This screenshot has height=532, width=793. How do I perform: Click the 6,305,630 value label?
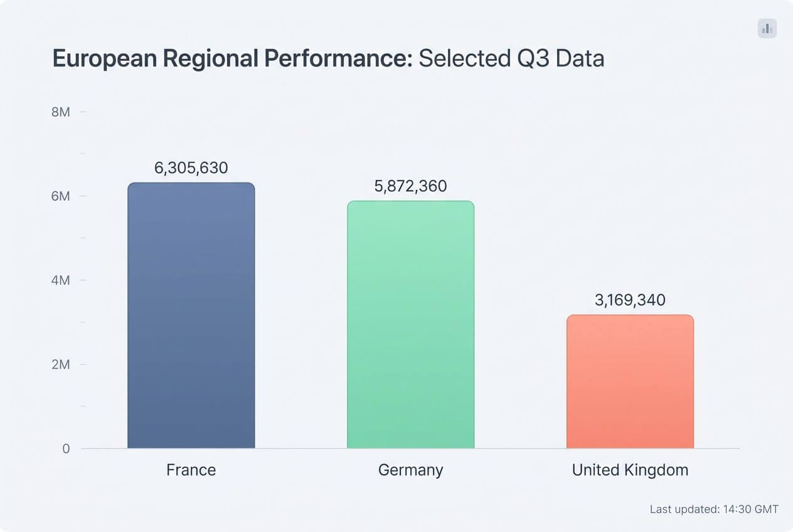point(191,168)
